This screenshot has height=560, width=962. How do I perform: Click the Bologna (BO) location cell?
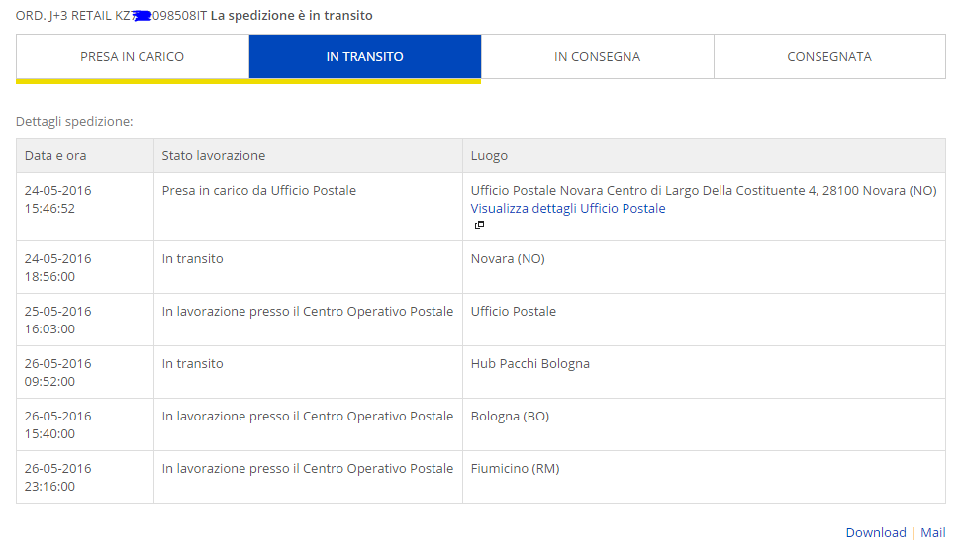[x=510, y=417]
